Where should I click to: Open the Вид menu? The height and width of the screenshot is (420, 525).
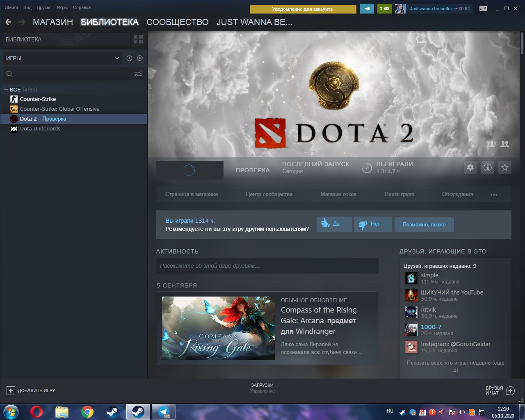(x=27, y=7)
